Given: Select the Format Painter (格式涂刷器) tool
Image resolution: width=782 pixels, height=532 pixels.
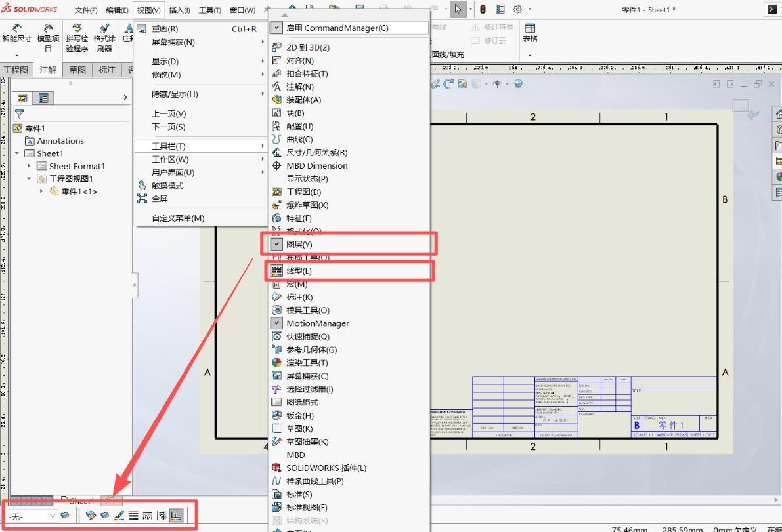Looking at the screenshot, I should 104,38.
